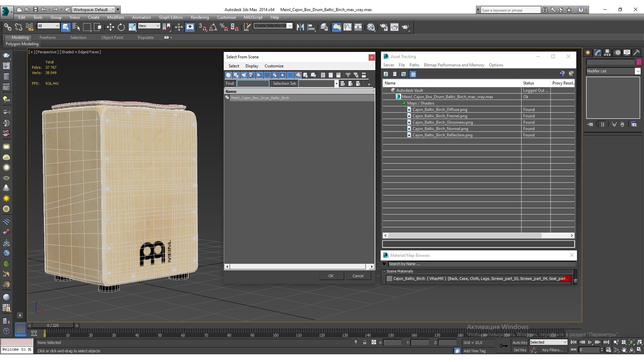Open the Rendering menu
Viewport: 644px width, 362px height.
tap(200, 17)
